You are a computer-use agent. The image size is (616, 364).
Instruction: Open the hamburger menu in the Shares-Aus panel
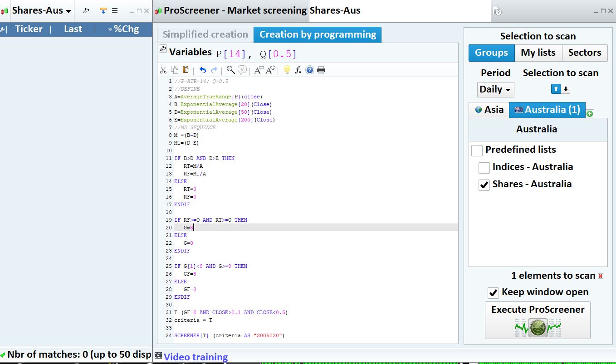[115, 10]
